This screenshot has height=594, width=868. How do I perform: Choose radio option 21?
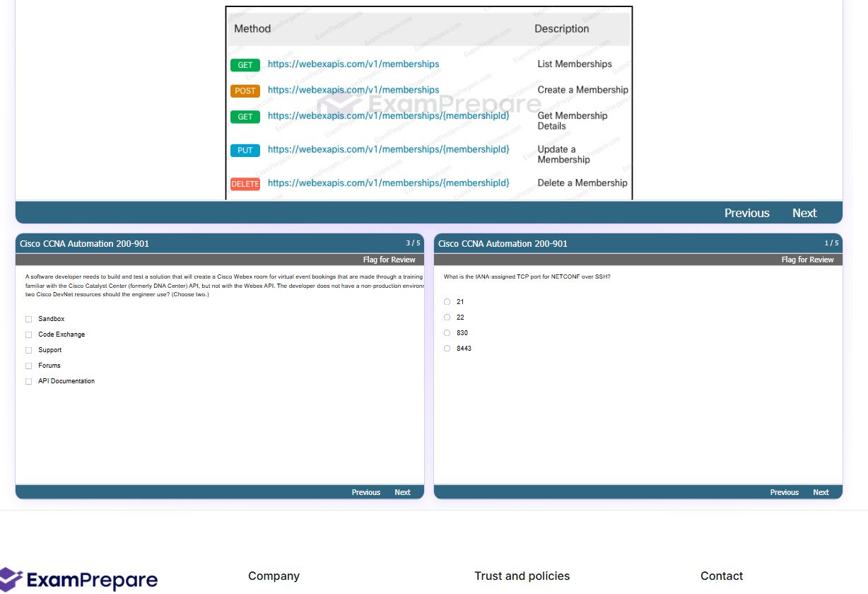tap(447, 302)
